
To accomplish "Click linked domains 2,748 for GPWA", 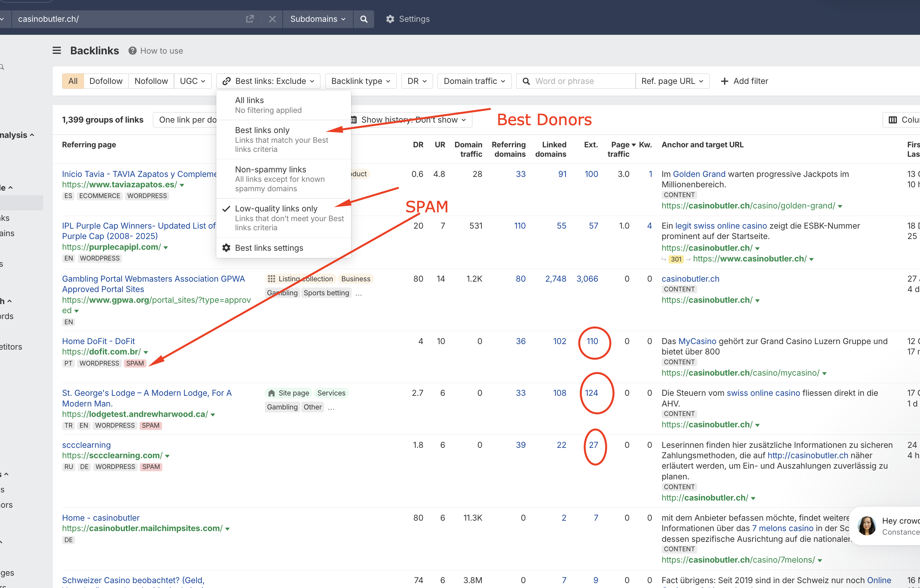I will click(556, 279).
